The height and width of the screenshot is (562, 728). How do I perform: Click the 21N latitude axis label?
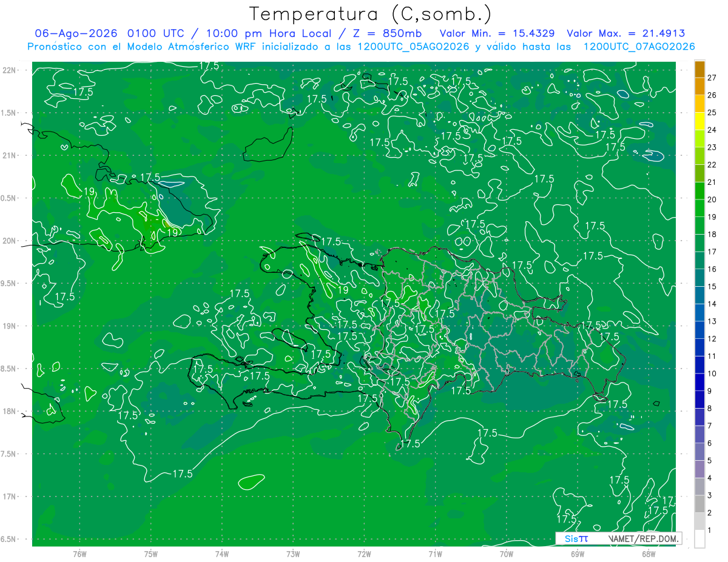(9, 156)
